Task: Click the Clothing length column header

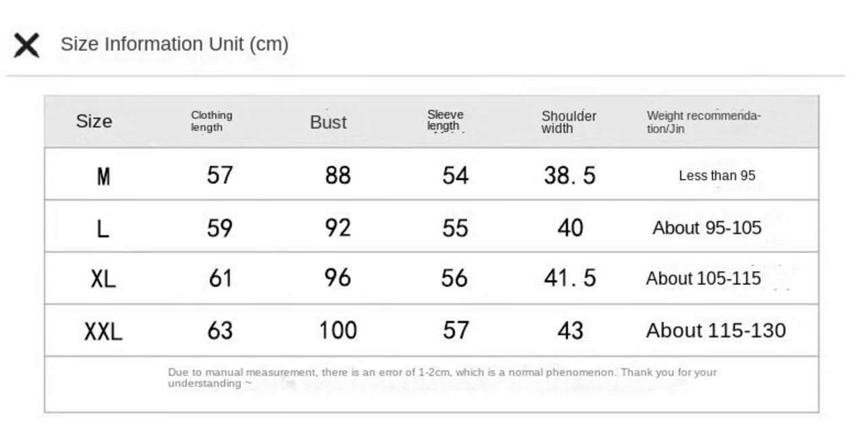Action: click(x=212, y=121)
